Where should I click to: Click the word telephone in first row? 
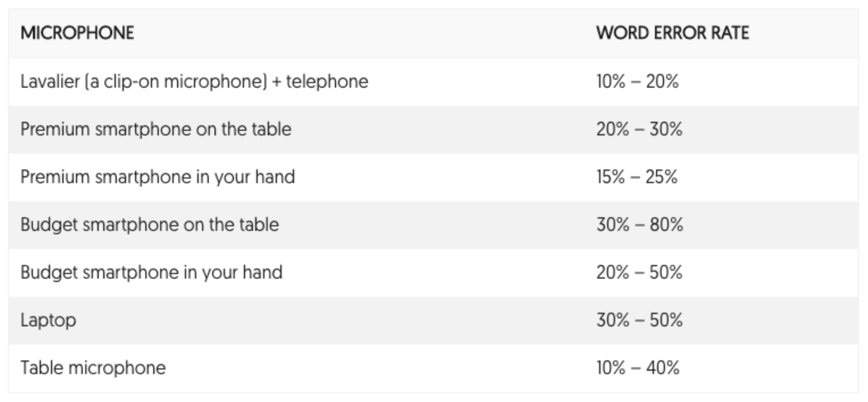[327, 82]
